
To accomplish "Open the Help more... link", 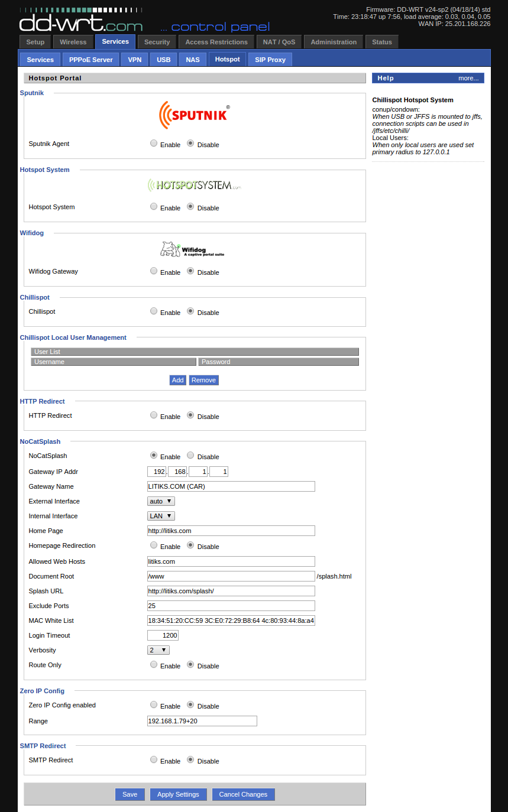I will click(x=468, y=78).
